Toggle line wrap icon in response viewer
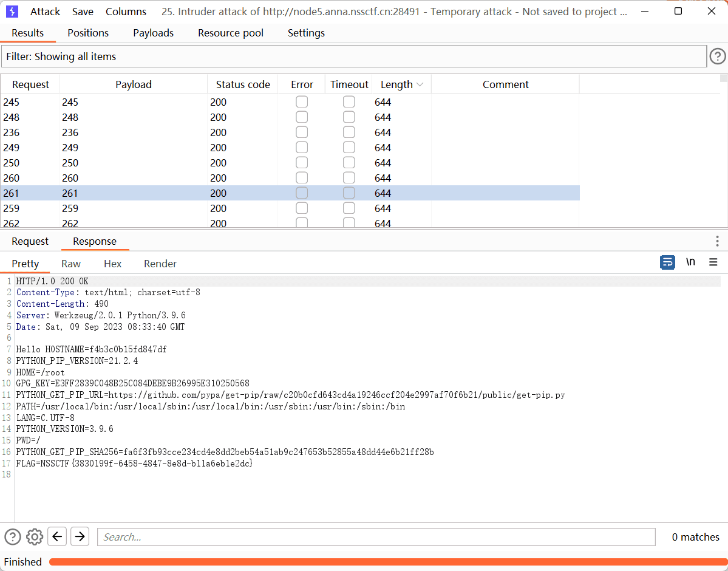728x571 pixels. click(667, 262)
